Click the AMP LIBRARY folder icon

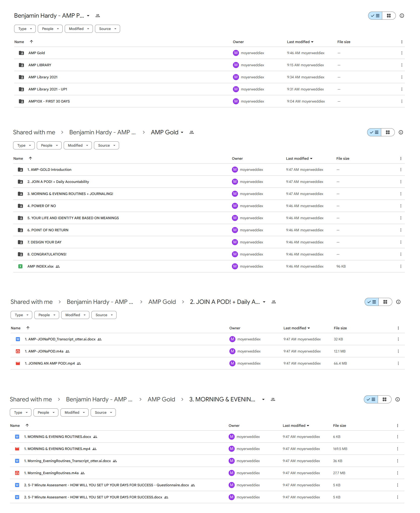(21, 65)
